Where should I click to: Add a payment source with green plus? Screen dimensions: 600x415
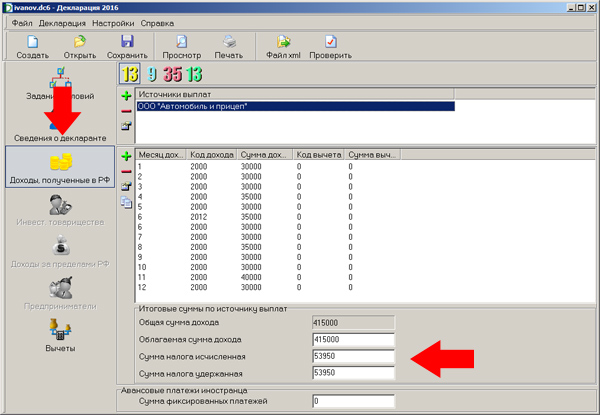(x=126, y=96)
